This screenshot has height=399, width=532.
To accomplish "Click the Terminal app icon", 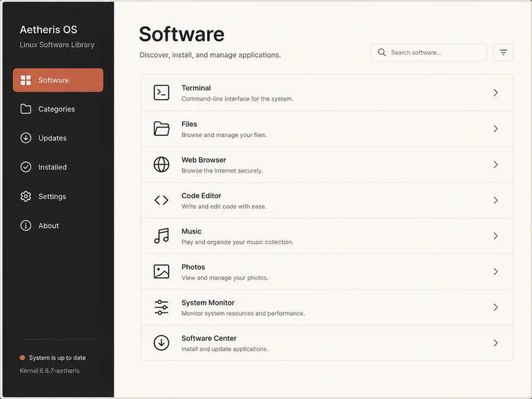I will (161, 93).
